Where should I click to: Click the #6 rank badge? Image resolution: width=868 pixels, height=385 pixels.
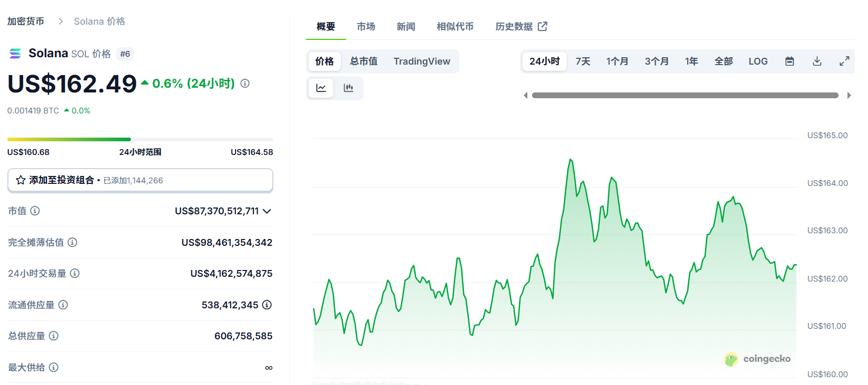point(125,54)
